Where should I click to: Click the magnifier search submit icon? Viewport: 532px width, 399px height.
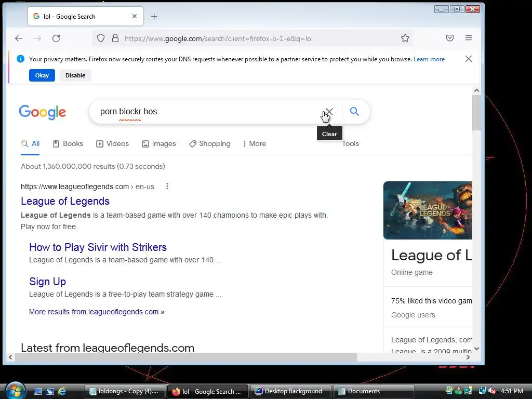354,111
